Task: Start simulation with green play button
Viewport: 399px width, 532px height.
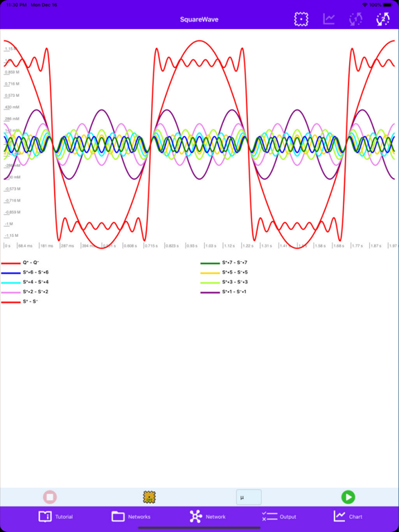Action: (348, 497)
